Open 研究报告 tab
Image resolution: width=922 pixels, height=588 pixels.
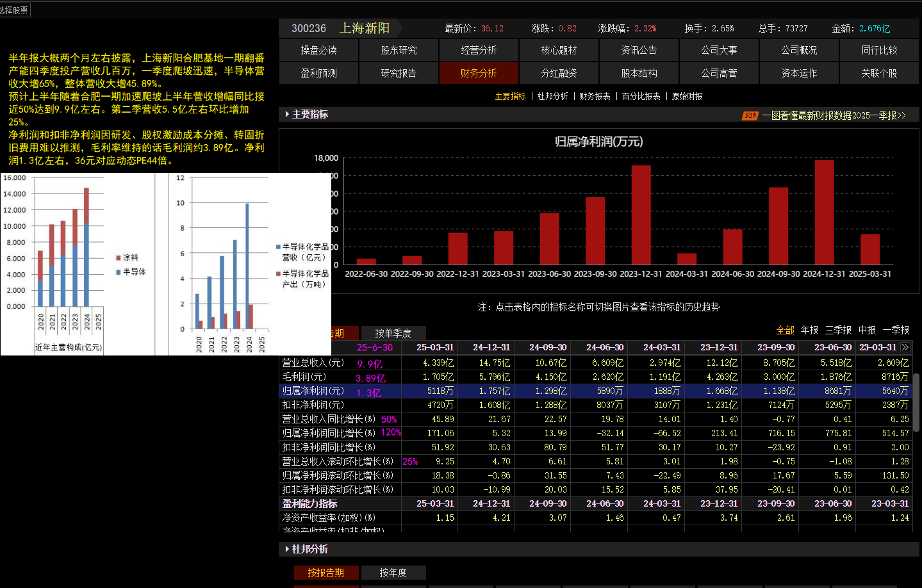click(399, 73)
